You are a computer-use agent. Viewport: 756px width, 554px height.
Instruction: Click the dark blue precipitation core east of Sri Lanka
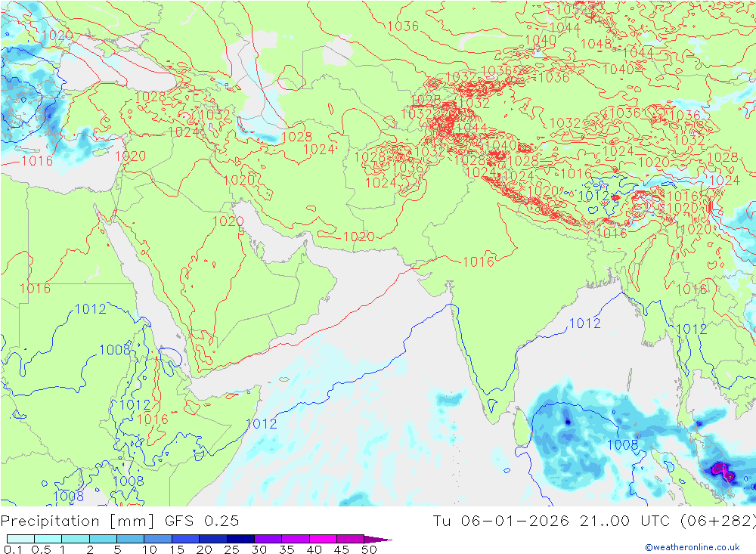click(x=568, y=422)
